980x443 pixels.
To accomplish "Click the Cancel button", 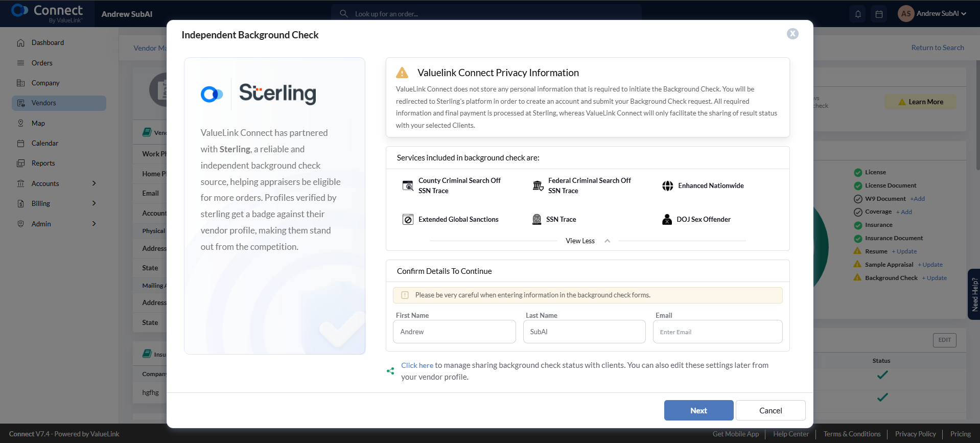I will click(771, 410).
